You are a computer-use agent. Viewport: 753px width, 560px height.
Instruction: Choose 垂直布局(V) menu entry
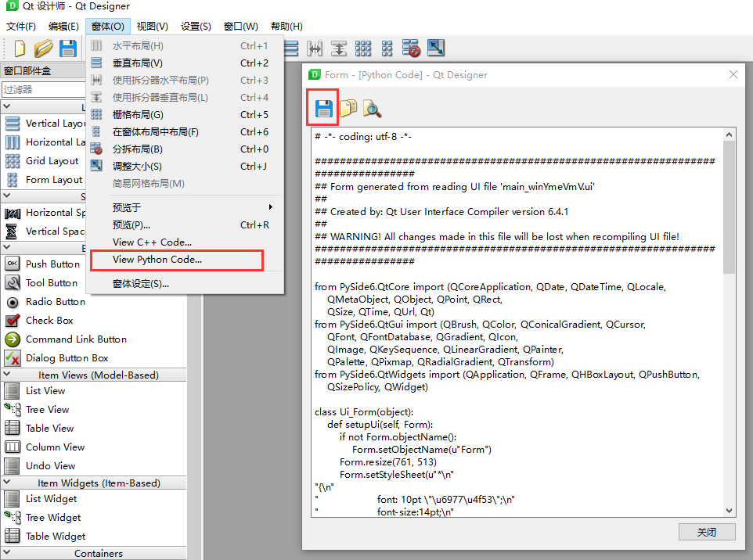[185, 63]
